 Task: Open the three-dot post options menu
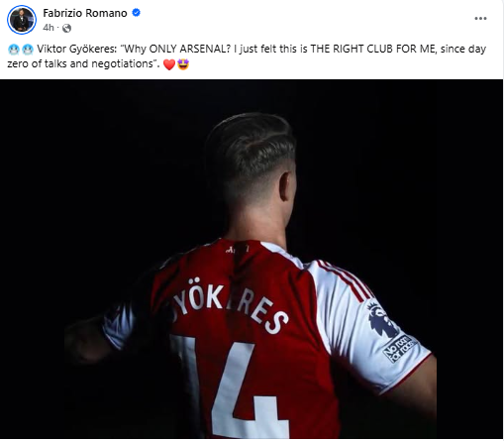[x=480, y=19]
